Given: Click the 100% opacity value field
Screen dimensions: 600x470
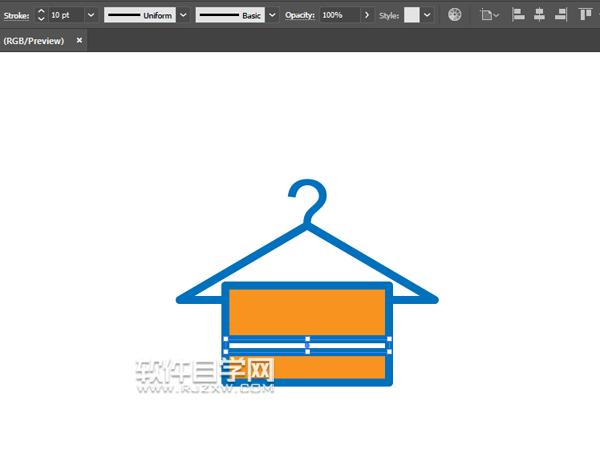Looking at the screenshot, I should [x=338, y=16].
